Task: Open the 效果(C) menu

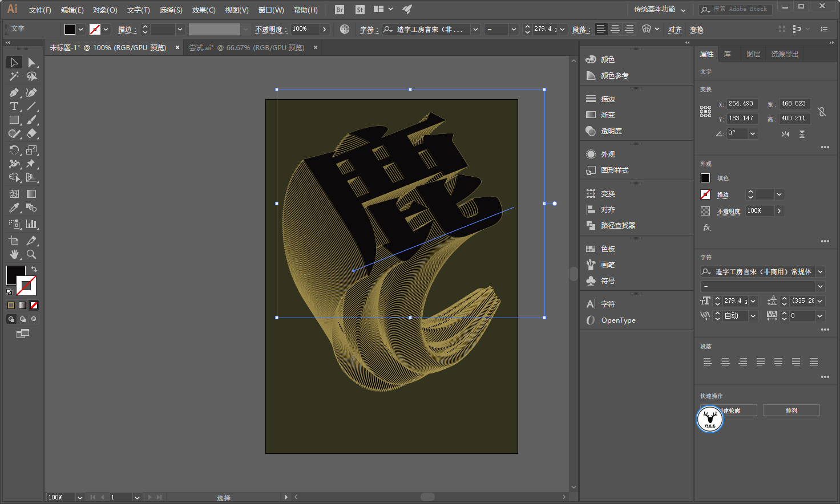Action: [204, 10]
